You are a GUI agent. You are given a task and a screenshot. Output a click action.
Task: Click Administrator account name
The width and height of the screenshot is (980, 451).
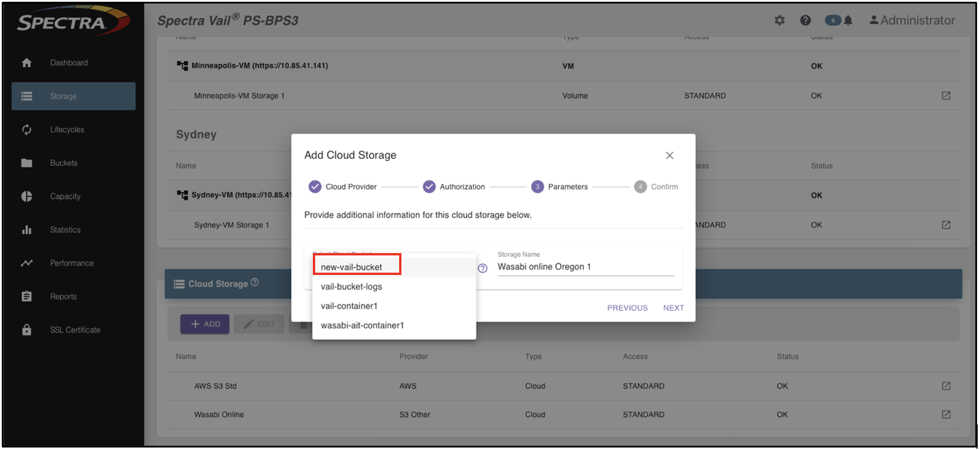[x=918, y=20]
